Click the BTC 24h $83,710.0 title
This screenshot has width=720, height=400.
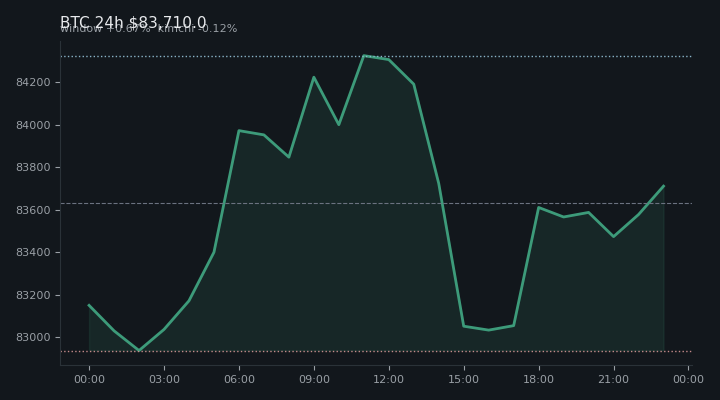tap(133, 22)
